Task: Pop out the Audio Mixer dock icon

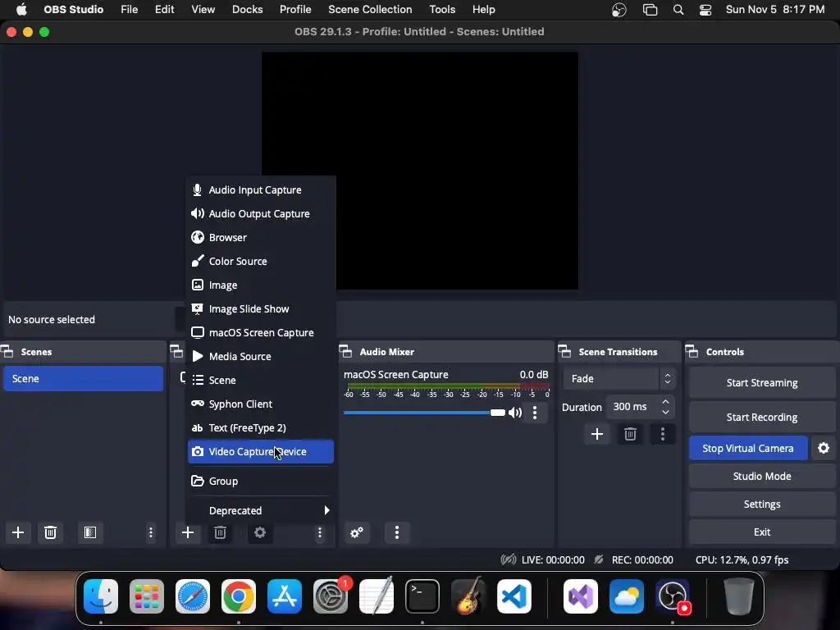Action: point(346,351)
